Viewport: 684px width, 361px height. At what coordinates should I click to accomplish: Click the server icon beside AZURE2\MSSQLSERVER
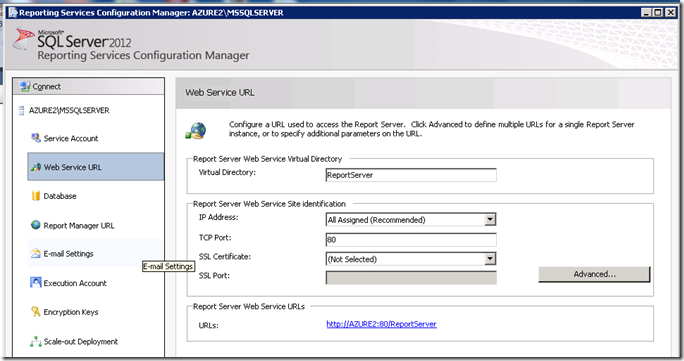pyautogui.click(x=21, y=110)
